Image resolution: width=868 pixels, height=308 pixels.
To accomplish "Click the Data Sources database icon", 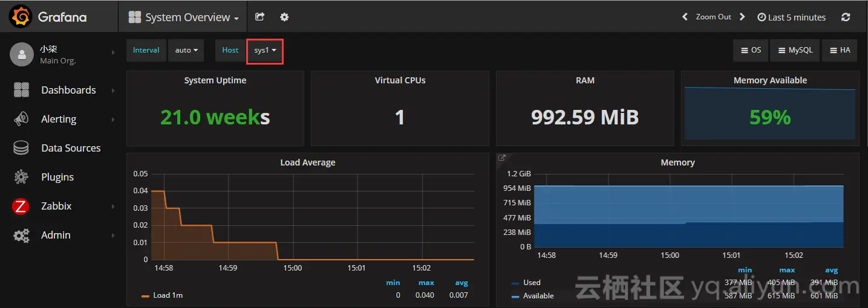I will click(21, 148).
